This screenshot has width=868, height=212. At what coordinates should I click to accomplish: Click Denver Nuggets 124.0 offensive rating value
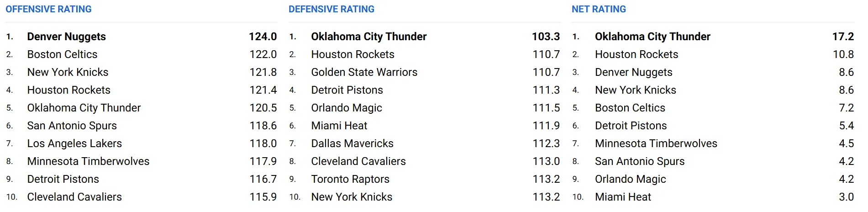(263, 37)
